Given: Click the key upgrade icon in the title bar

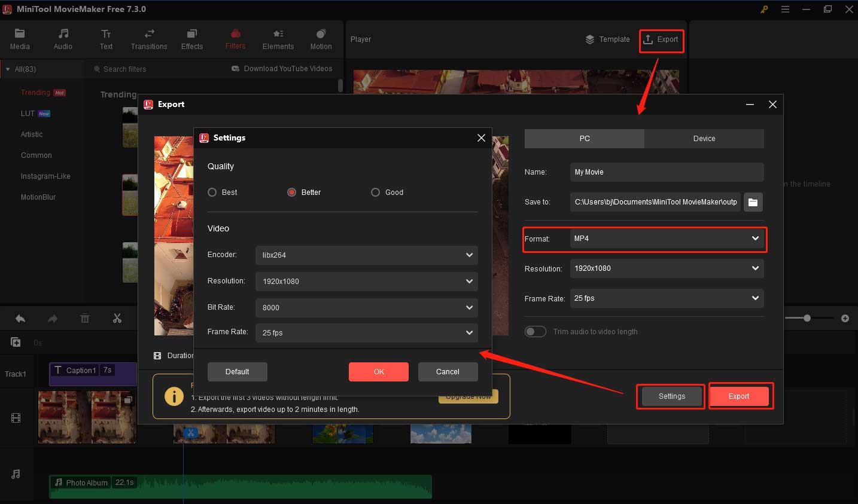Looking at the screenshot, I should [764, 9].
